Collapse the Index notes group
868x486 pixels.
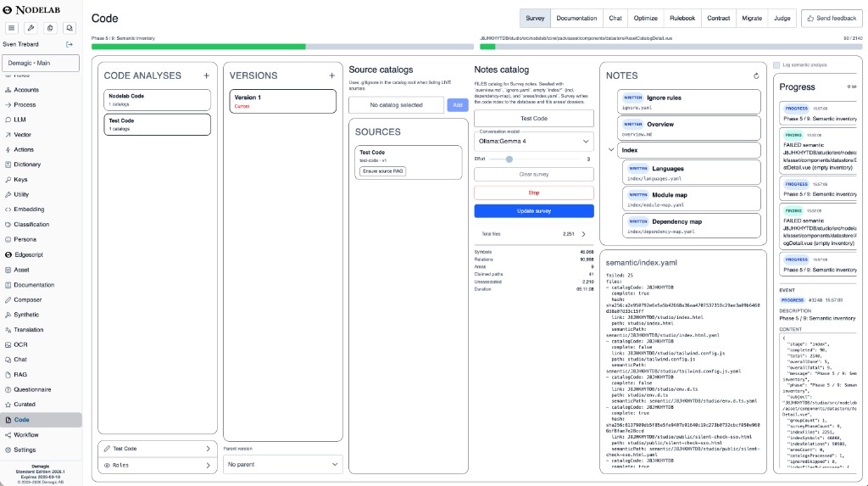611,149
